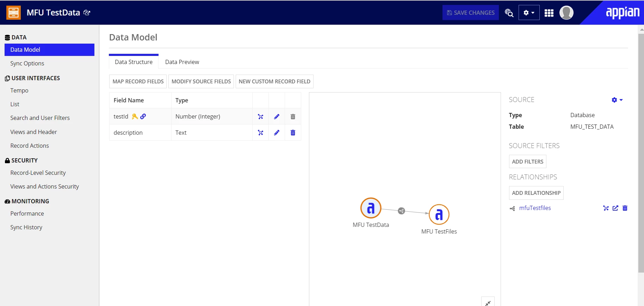
Task: Click the primary key icon next to testId
Action: coord(135,116)
